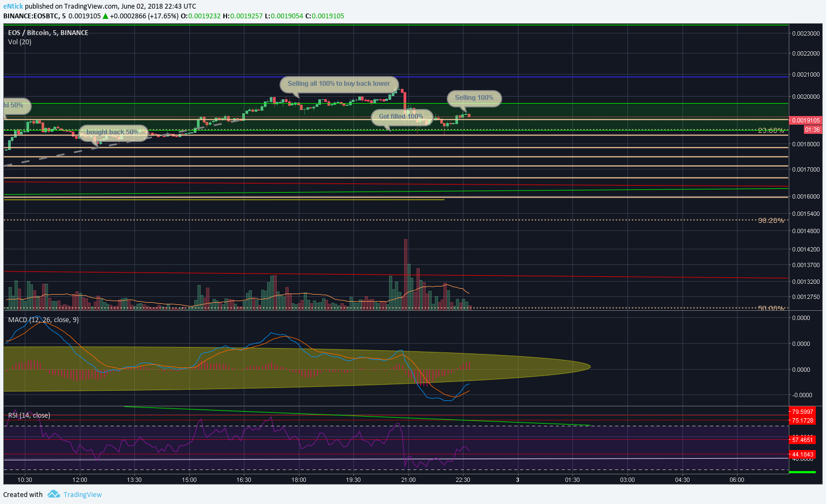826x504 pixels.
Task: Select the 'Selling 100%' callout bubble
Action: point(474,98)
